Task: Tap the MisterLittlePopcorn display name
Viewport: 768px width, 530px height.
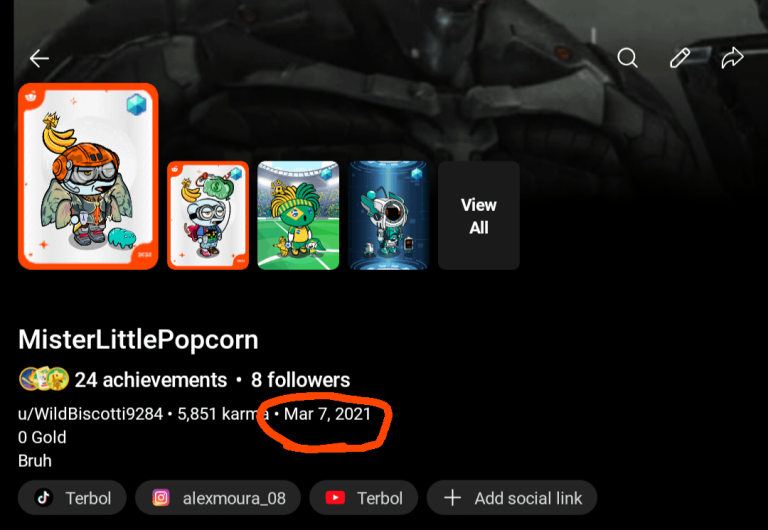Action: [138, 339]
